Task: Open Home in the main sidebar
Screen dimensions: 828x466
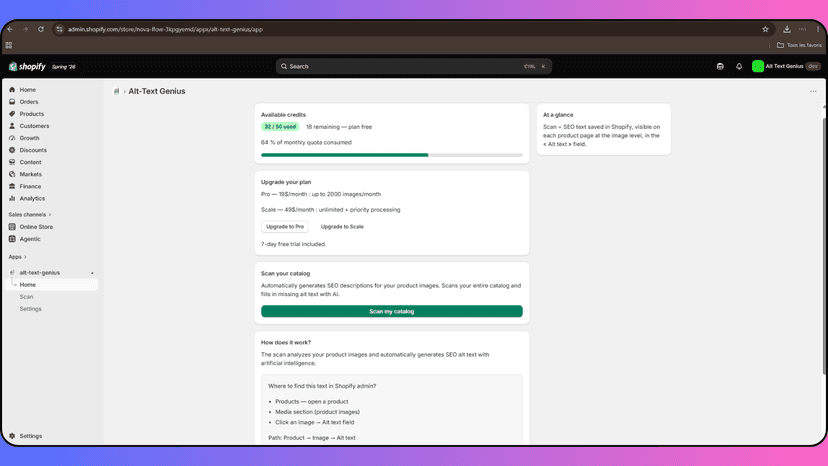Action: [27, 90]
